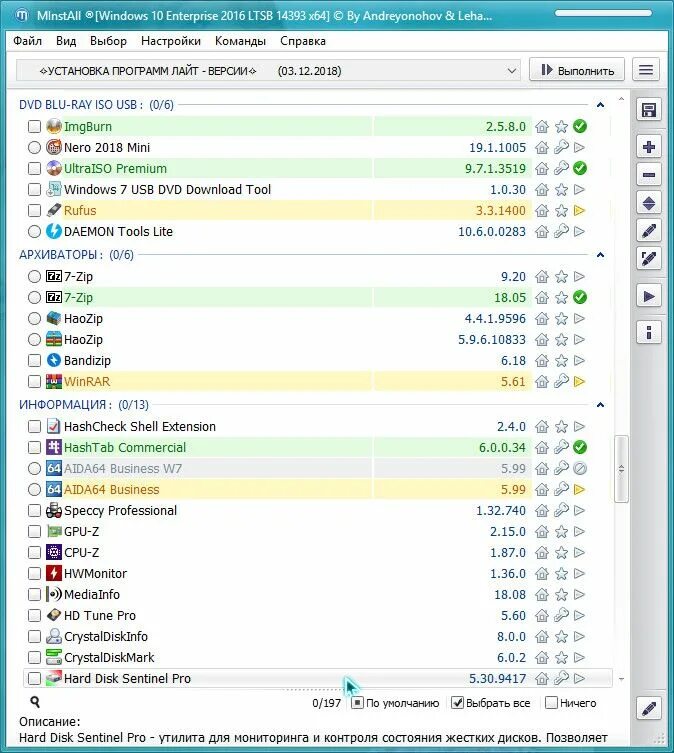The width and height of the screenshot is (674, 753).
Task: Open the hamburger menu button
Action: point(646,71)
